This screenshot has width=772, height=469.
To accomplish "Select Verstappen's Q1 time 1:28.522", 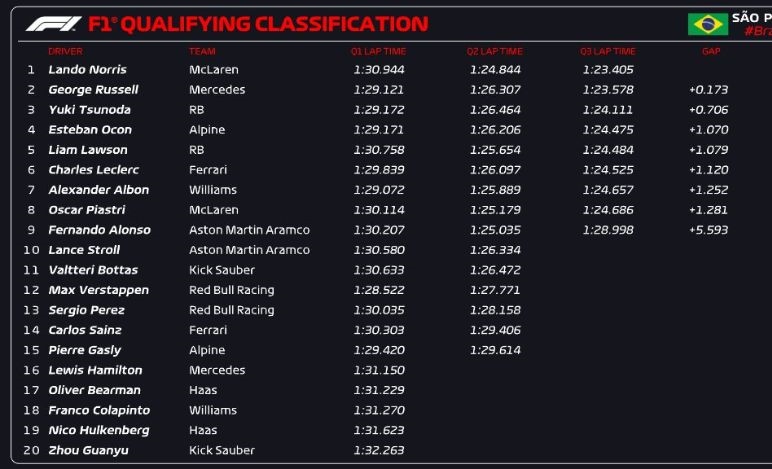I will pyautogui.click(x=378, y=290).
